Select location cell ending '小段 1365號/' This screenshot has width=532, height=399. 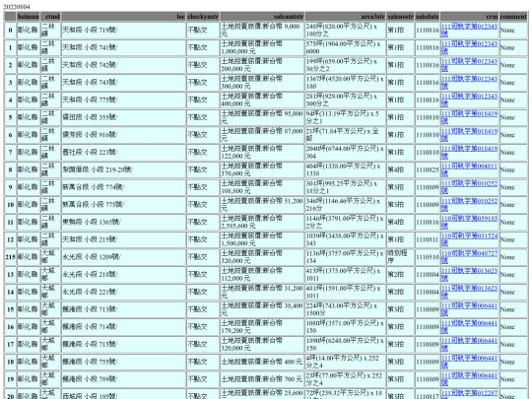tap(123, 223)
